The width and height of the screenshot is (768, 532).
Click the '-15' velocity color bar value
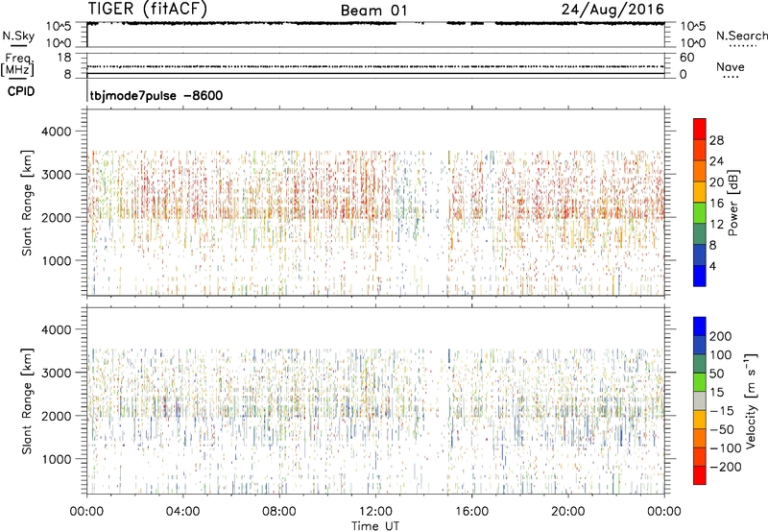click(x=722, y=410)
